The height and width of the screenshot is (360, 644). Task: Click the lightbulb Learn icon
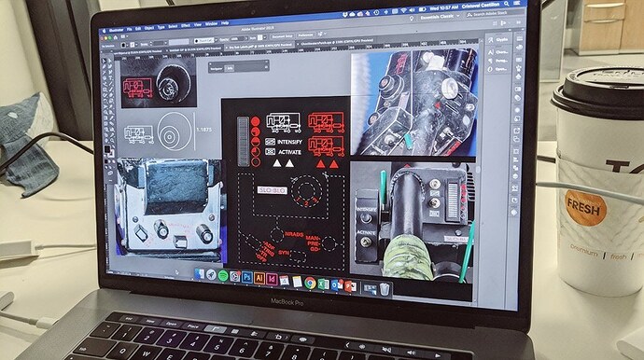(411, 19)
